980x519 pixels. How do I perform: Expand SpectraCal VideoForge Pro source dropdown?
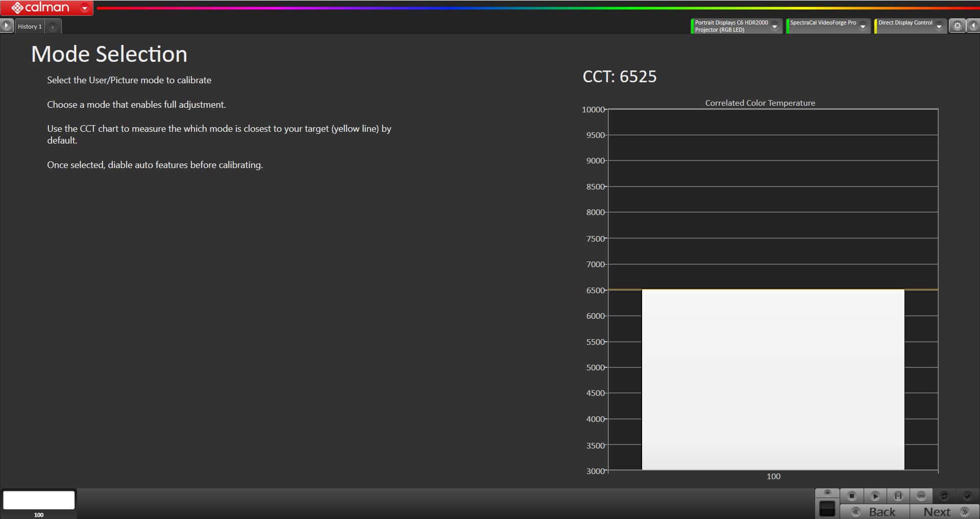point(863,27)
